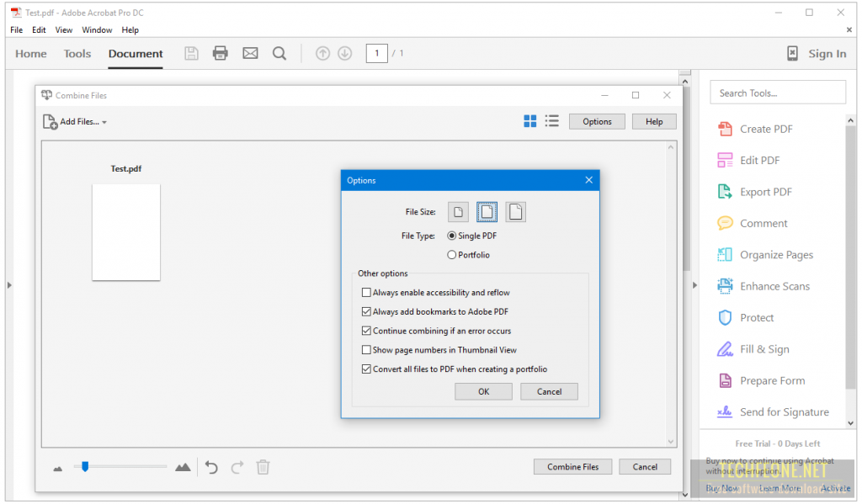Switch to the Document tab
Viewport: 862px width, 504px height.
coord(136,53)
